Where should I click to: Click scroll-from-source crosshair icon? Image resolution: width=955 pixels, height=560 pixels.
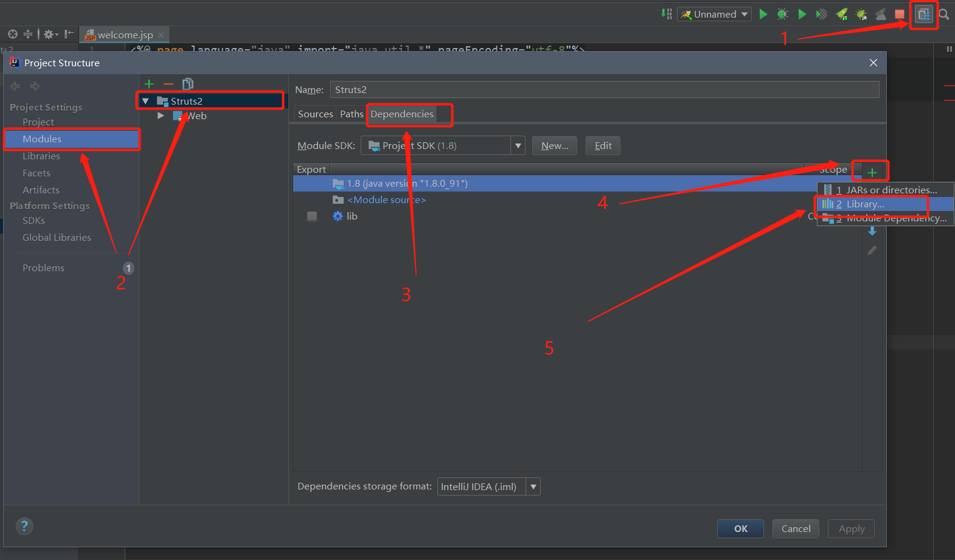(x=13, y=34)
